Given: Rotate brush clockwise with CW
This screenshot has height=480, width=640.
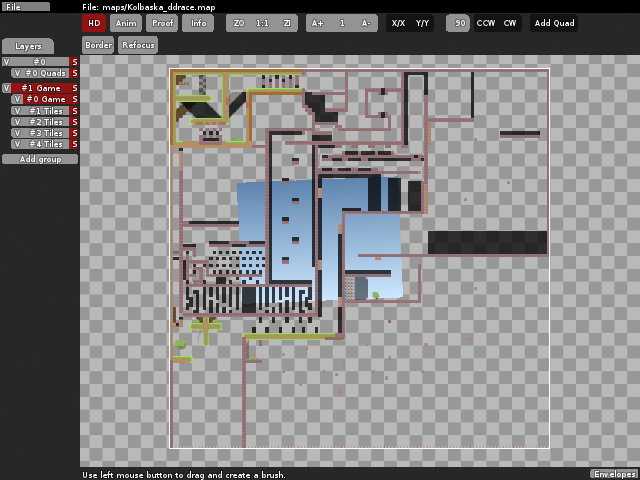Looking at the screenshot, I should pyautogui.click(x=510, y=23).
